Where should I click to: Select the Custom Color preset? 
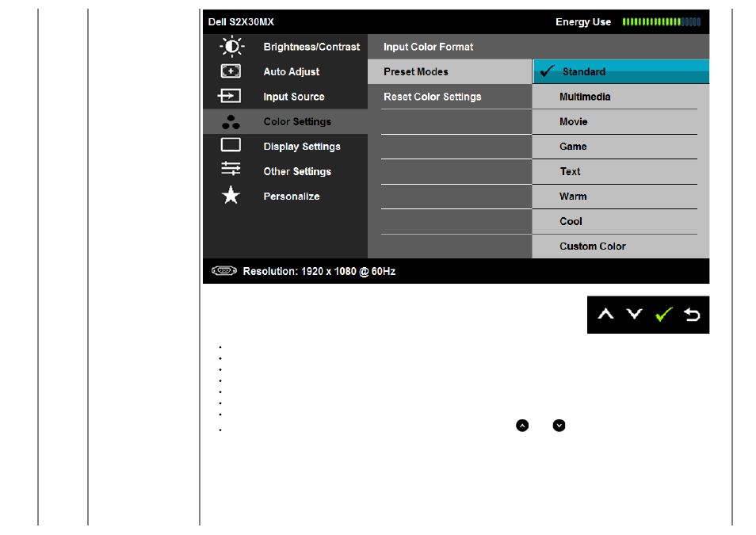pyautogui.click(x=621, y=246)
